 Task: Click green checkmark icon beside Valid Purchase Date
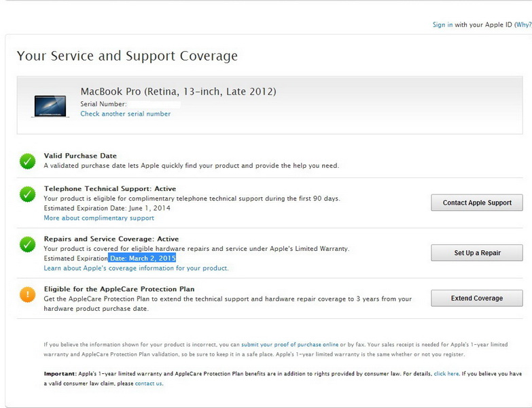(x=27, y=161)
